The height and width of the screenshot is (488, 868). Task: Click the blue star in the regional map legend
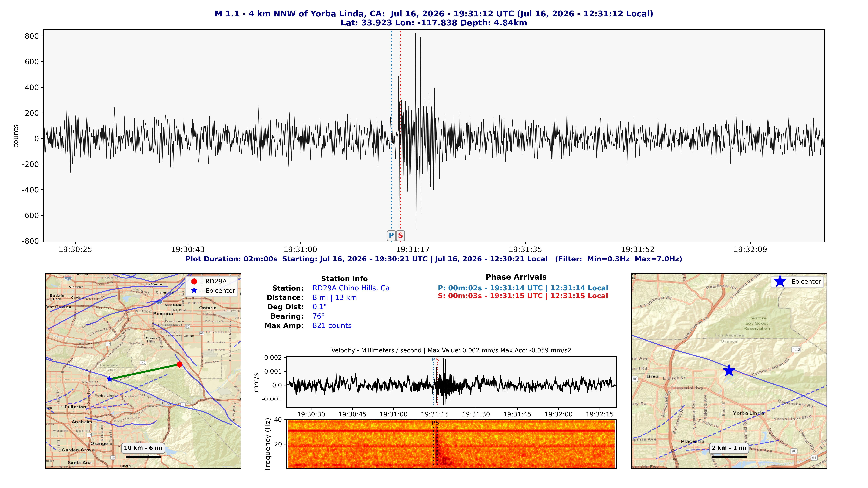pyautogui.click(x=194, y=291)
